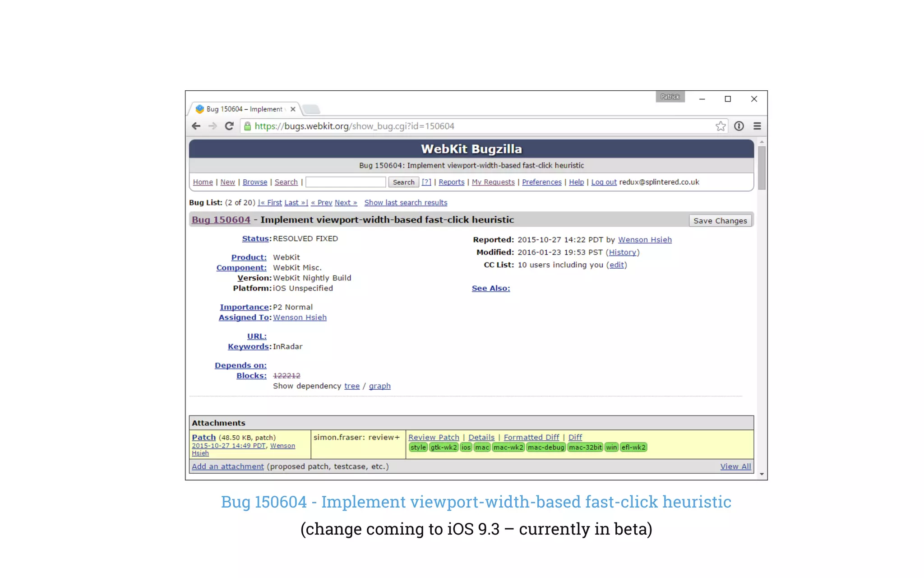Viewport: 924px width, 578px height.
Task: Click the Log out link
Action: 604,182
